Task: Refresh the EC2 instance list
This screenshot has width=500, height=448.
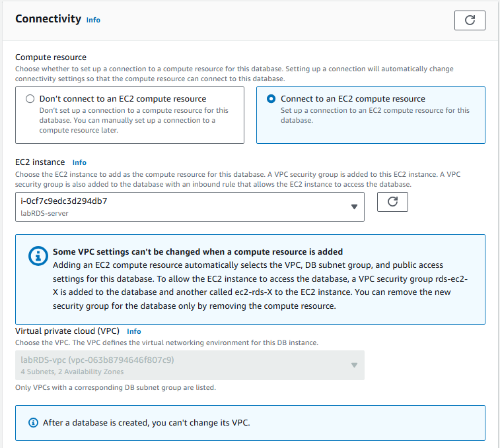Action: pyautogui.click(x=392, y=202)
